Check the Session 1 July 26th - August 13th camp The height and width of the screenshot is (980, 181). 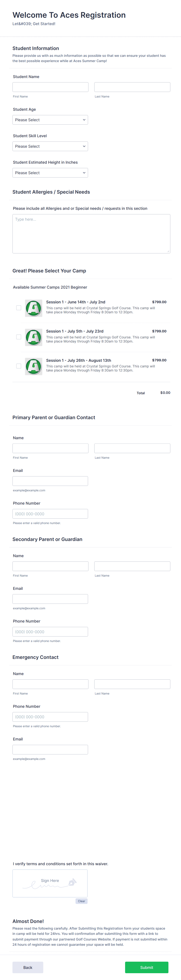pyautogui.click(x=18, y=366)
